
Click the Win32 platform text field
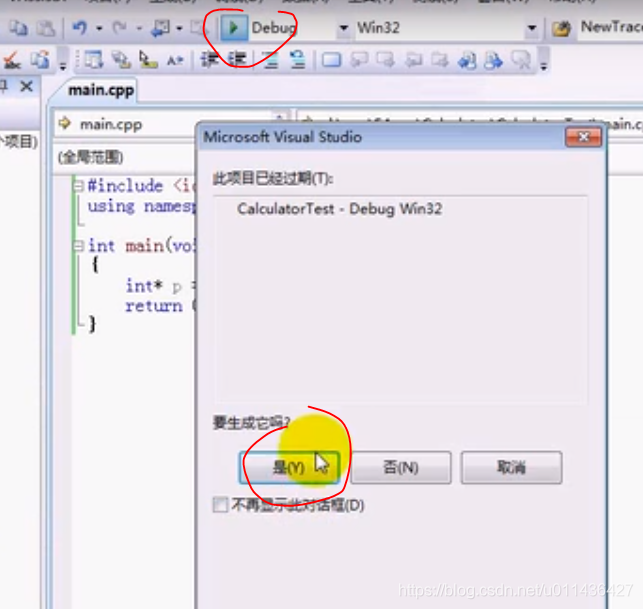(x=440, y=28)
